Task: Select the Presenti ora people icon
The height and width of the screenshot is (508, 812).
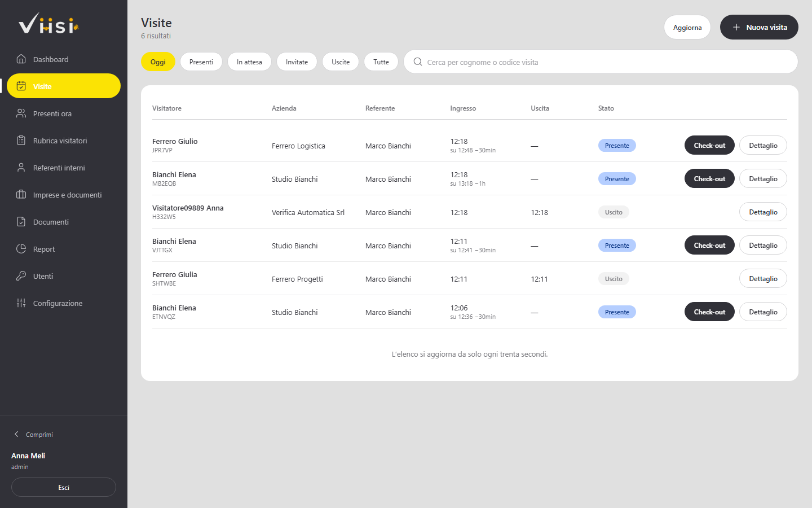Action: 21,113
